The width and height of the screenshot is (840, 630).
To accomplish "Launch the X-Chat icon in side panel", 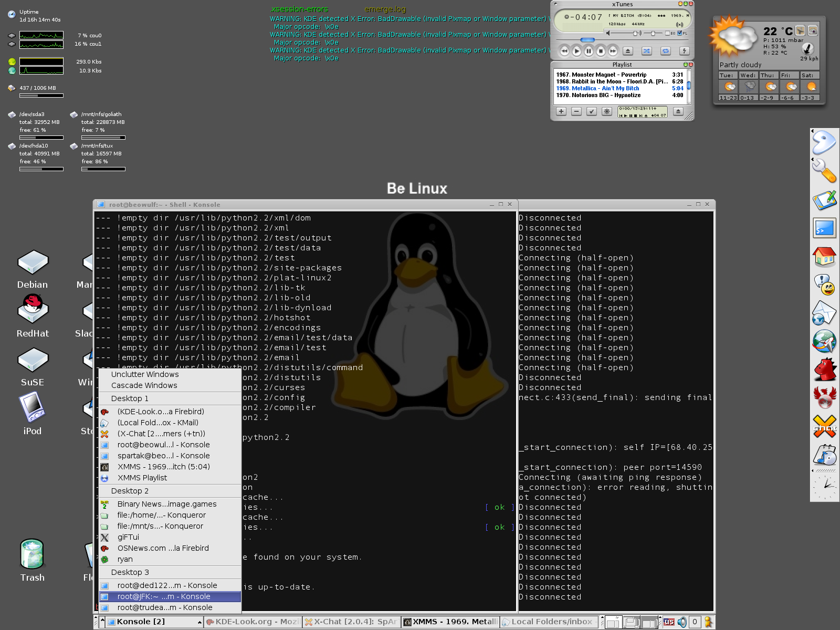I will [x=825, y=426].
